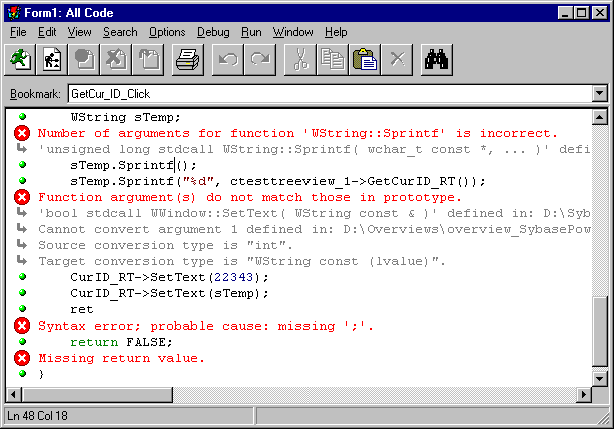Click the greyed Save toolbar icon
Viewport: 614px width, 429px height.
click(84, 59)
